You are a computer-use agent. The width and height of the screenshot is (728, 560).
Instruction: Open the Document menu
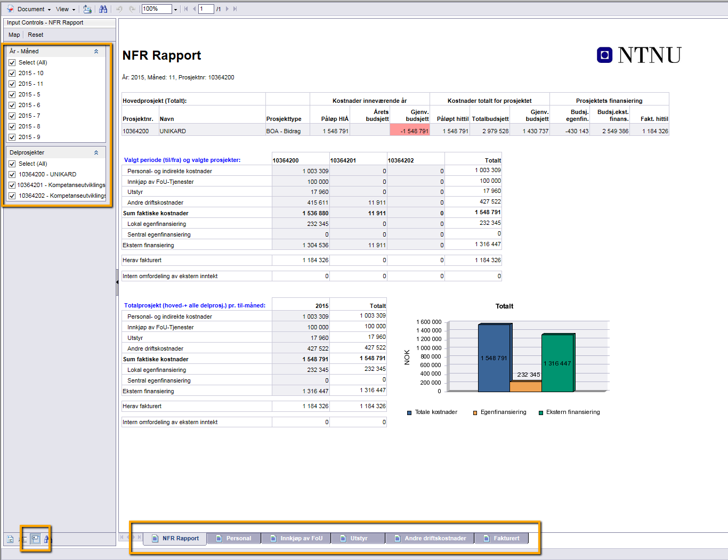(x=30, y=9)
